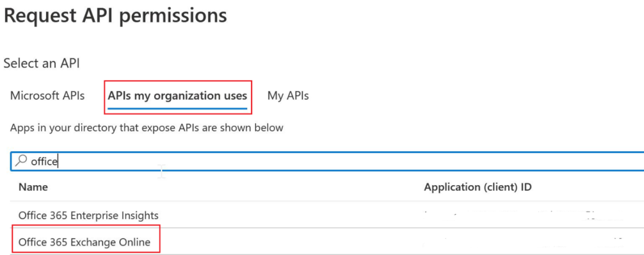Screen dimensions: 644x255
Task: Click the client ID for Exchange Online row
Action: point(516,242)
